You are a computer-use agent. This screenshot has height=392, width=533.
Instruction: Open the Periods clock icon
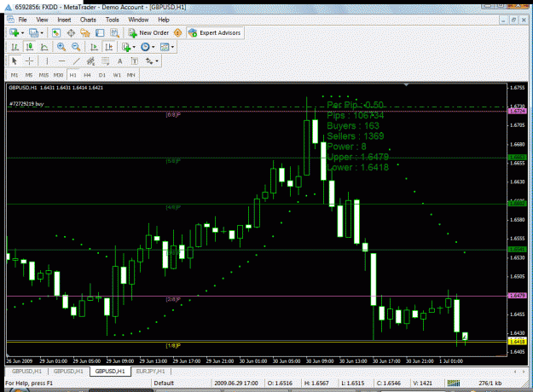point(145,47)
